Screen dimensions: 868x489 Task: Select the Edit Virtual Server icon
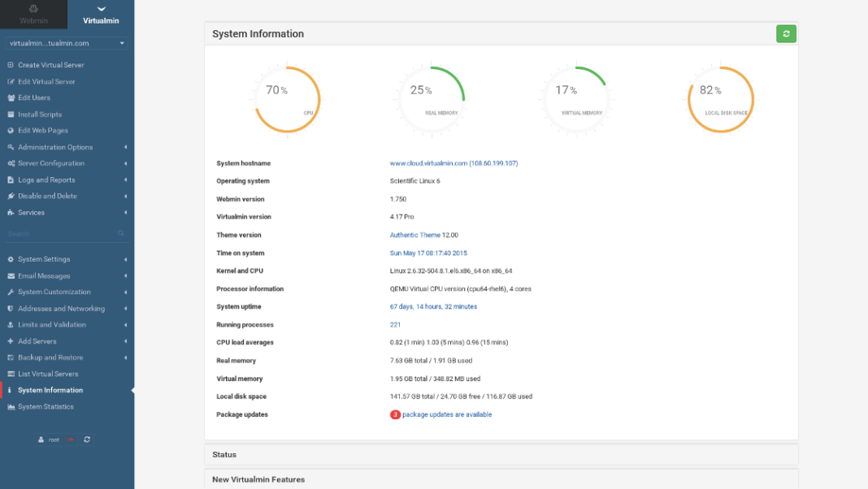[x=10, y=81]
